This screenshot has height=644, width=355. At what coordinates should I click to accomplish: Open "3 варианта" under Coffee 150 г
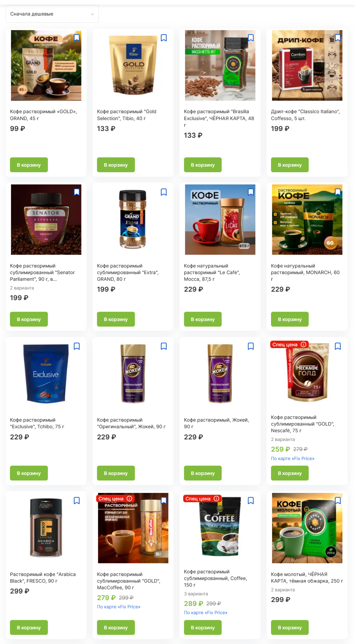tap(196, 594)
